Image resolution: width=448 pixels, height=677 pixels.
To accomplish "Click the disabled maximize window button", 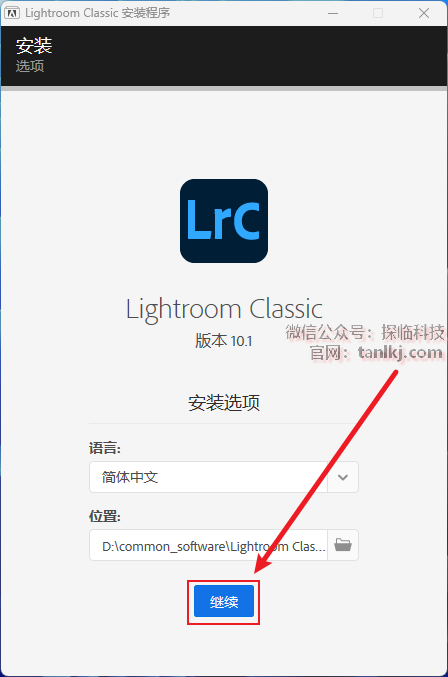I will (x=378, y=13).
